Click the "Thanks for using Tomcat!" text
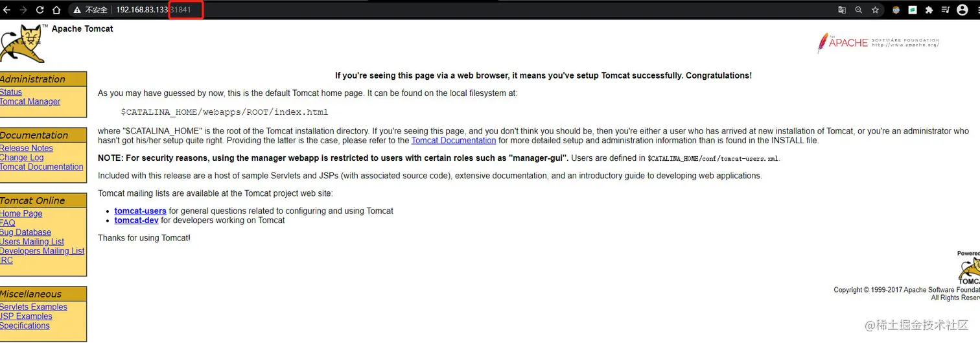The width and height of the screenshot is (980, 343). tap(144, 238)
